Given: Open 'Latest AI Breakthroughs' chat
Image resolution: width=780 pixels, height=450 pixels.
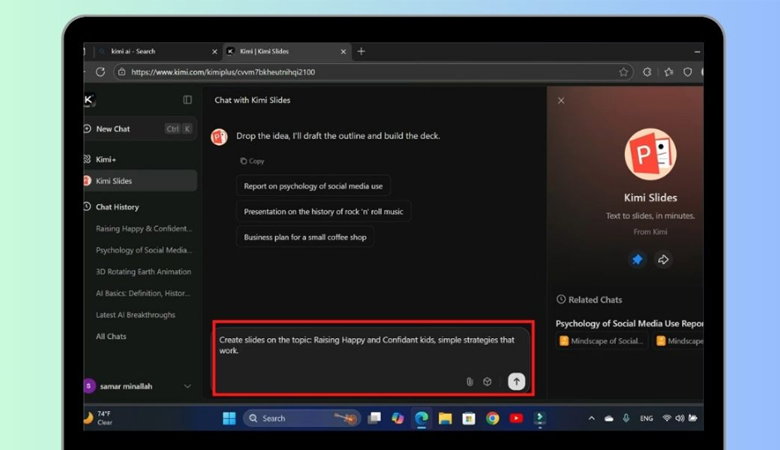Looking at the screenshot, I should [135, 315].
